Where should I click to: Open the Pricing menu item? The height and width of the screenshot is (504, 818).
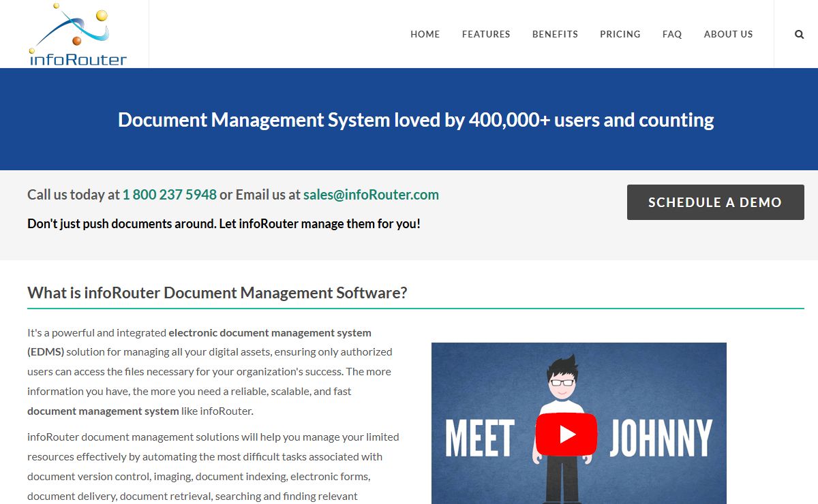620,34
